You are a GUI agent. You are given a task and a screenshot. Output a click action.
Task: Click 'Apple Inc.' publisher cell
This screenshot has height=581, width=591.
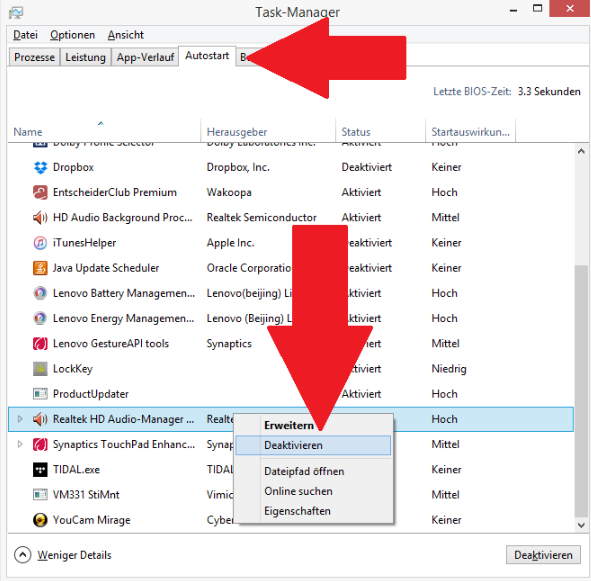coord(230,243)
